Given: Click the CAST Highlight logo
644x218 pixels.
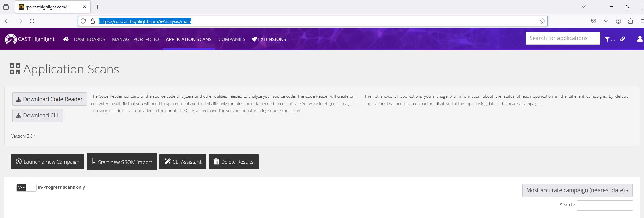Looking at the screenshot, I should (x=30, y=39).
